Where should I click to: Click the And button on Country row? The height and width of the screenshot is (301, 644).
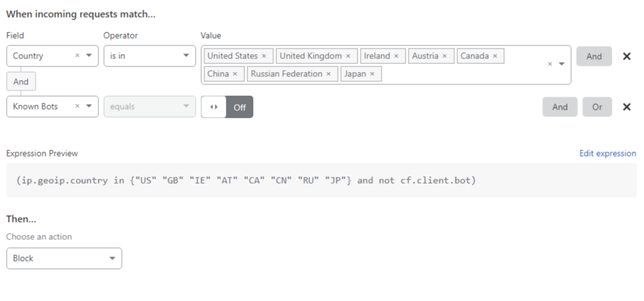pos(594,56)
